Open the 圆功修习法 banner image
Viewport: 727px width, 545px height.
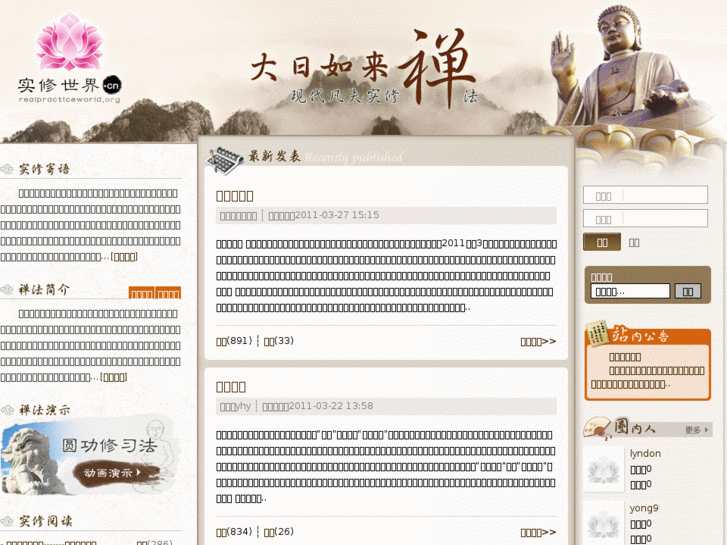click(90, 457)
